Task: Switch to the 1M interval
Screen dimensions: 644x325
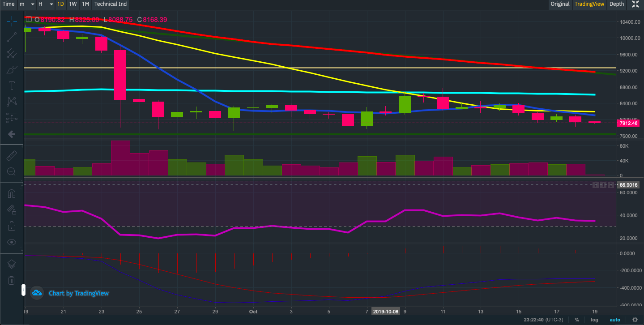Action: click(85, 4)
